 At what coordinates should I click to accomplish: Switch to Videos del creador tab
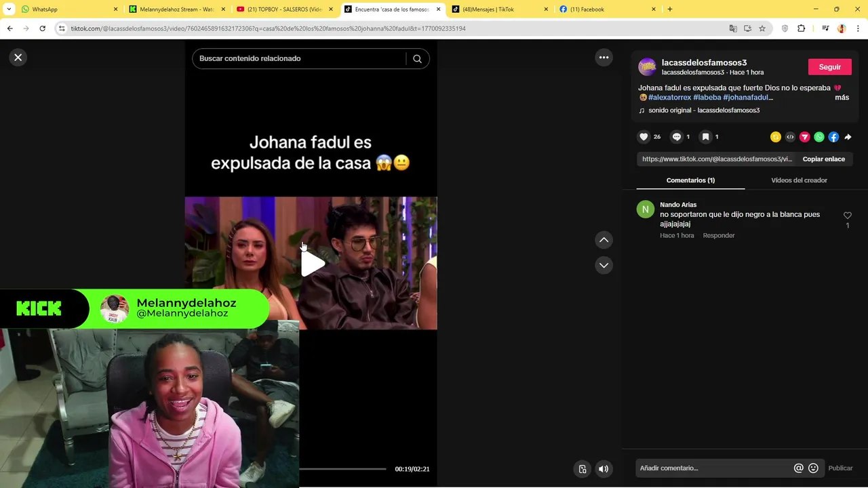click(799, 180)
